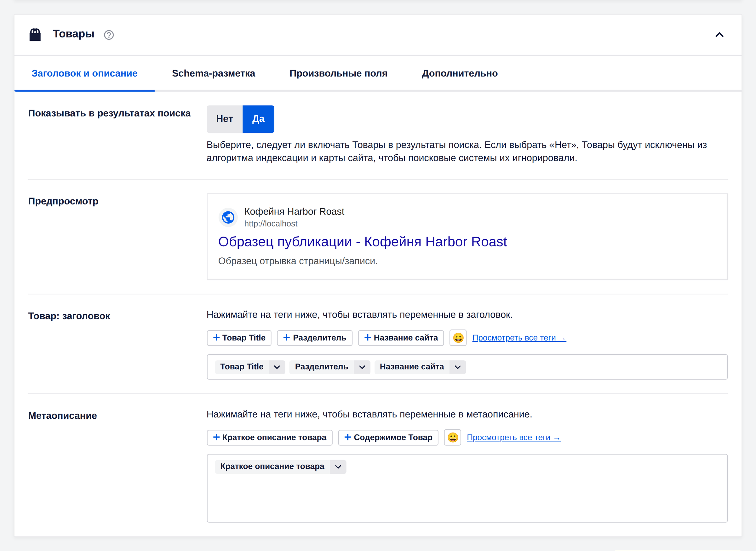Expand the Краткое описание товара tag dropdown

(x=338, y=467)
